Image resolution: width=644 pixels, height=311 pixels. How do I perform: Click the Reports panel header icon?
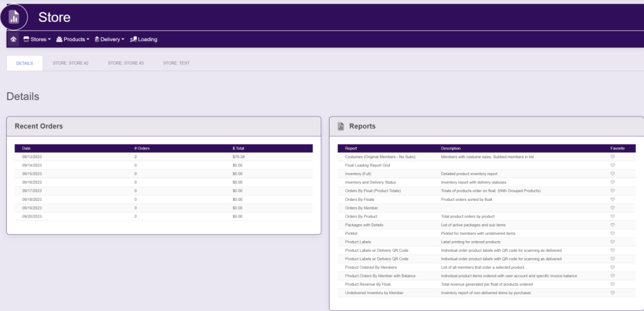tap(340, 127)
